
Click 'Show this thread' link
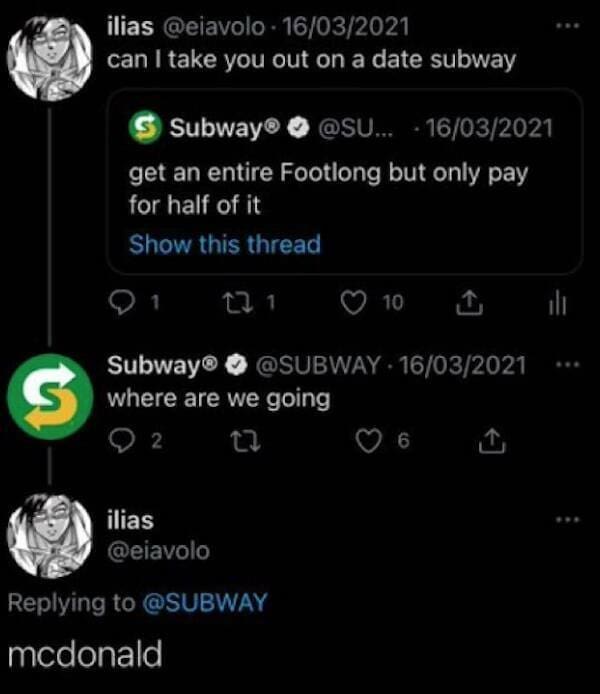[x=225, y=244]
